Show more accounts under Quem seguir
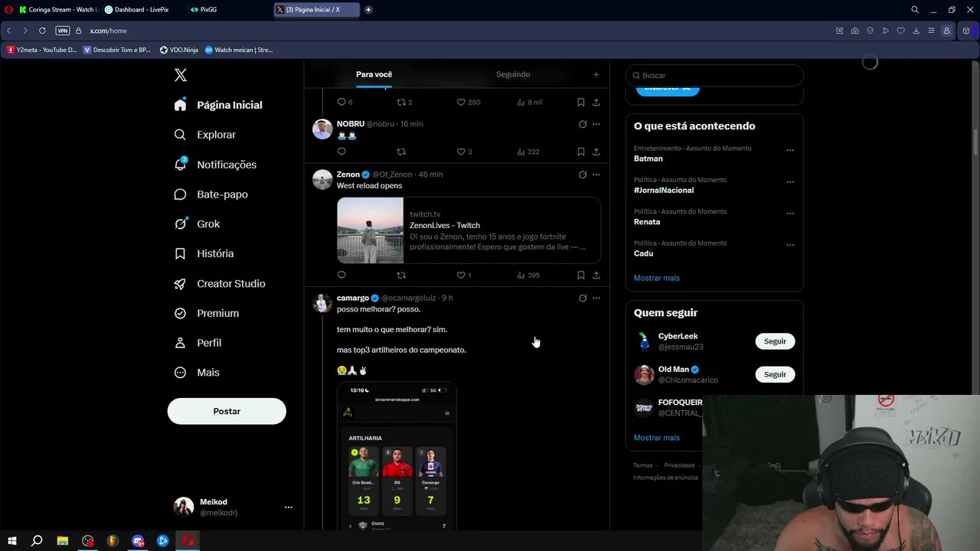Image resolution: width=980 pixels, height=551 pixels. click(657, 438)
